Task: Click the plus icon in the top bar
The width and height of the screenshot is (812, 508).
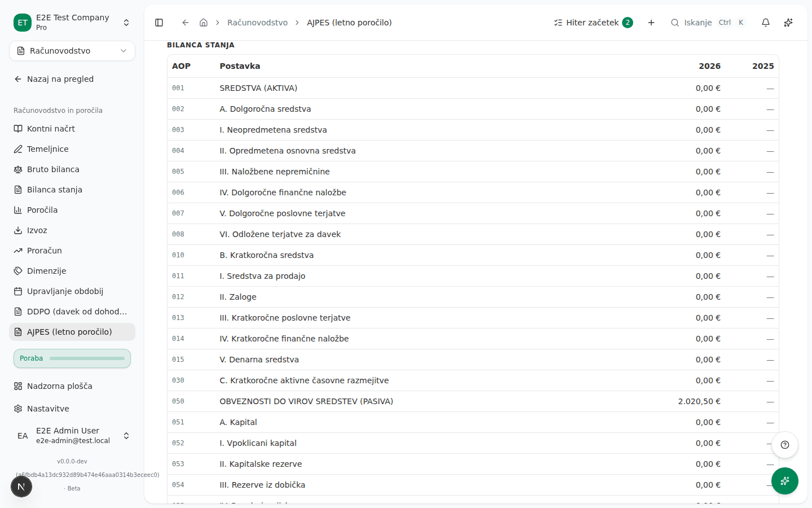Action: tap(651, 23)
